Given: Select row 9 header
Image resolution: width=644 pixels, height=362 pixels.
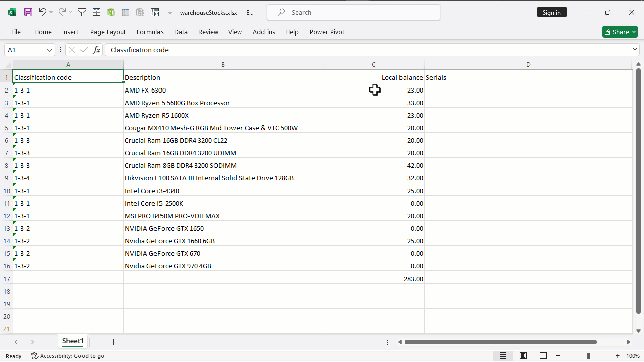Looking at the screenshot, I should [7, 178].
